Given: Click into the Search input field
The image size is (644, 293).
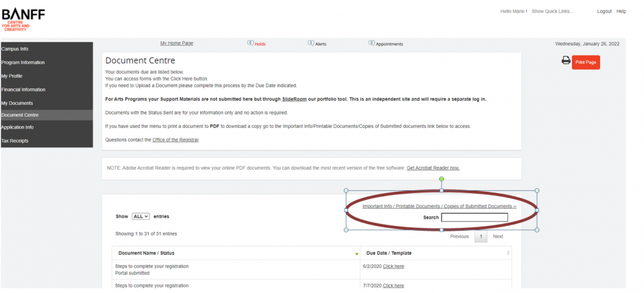Looking at the screenshot, I should click(x=474, y=217).
